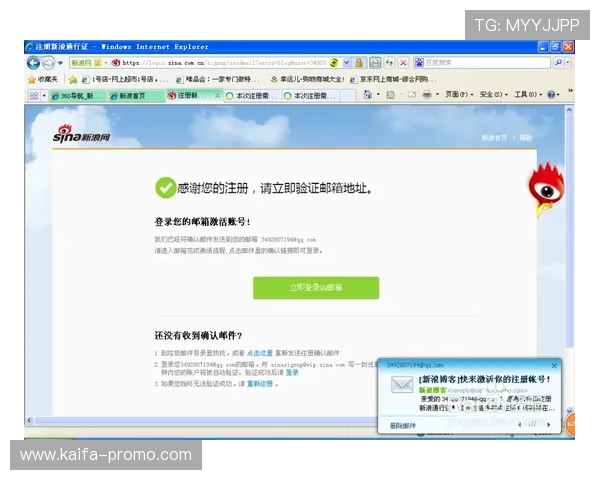Open the tab list dropdown arrow
This screenshot has width=600, height=480.
(44, 95)
